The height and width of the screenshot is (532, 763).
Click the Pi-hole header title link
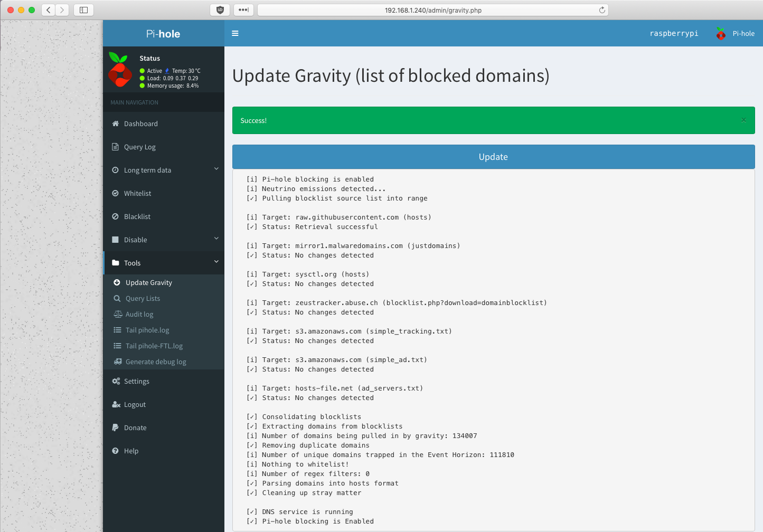click(x=163, y=34)
